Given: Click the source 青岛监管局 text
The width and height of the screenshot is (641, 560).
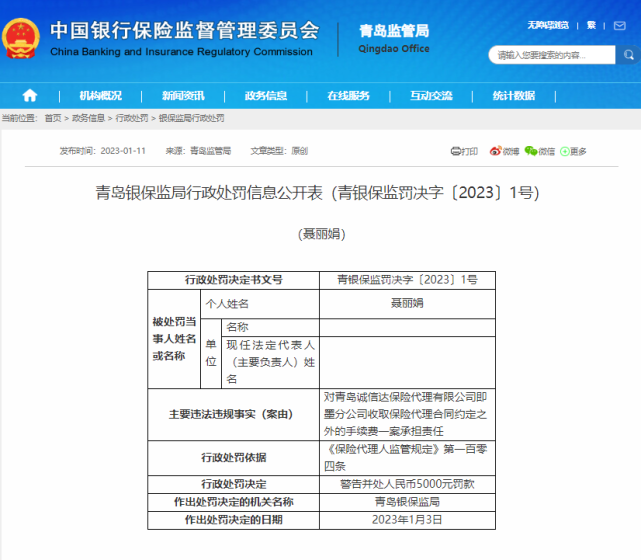Looking at the screenshot, I should [211, 151].
